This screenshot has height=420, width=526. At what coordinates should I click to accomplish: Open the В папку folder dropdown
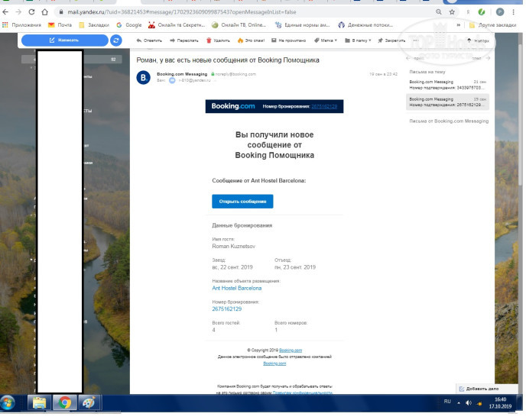pos(358,40)
